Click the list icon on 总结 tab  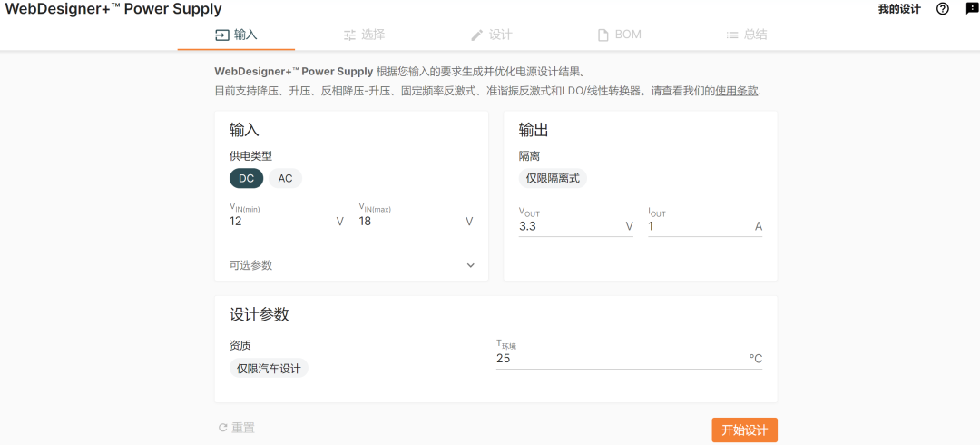(732, 35)
